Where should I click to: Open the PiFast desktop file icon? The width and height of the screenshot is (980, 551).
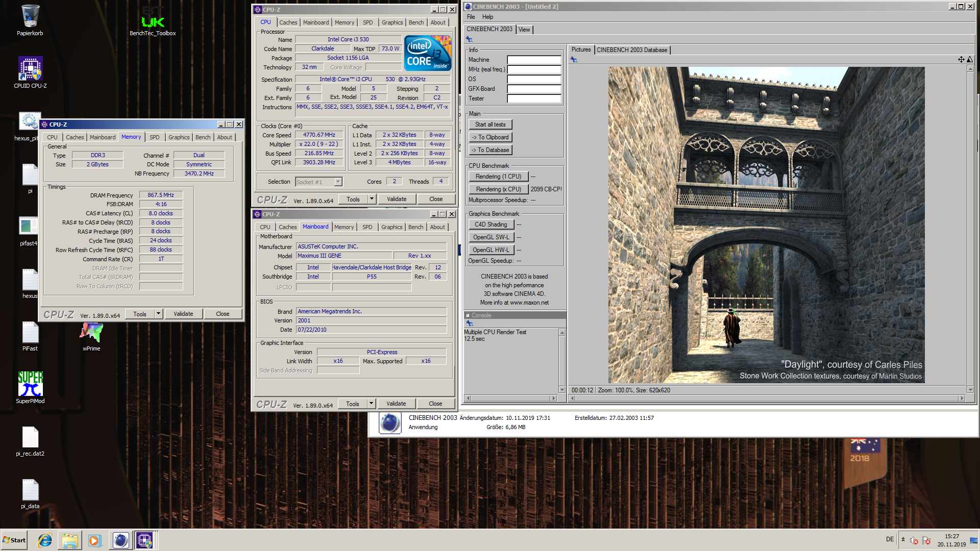coord(30,336)
